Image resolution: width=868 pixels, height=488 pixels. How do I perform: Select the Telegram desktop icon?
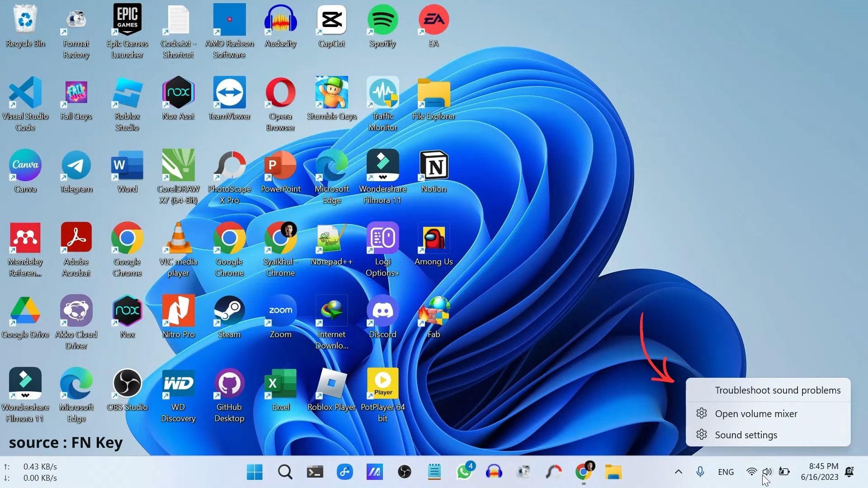76,171
